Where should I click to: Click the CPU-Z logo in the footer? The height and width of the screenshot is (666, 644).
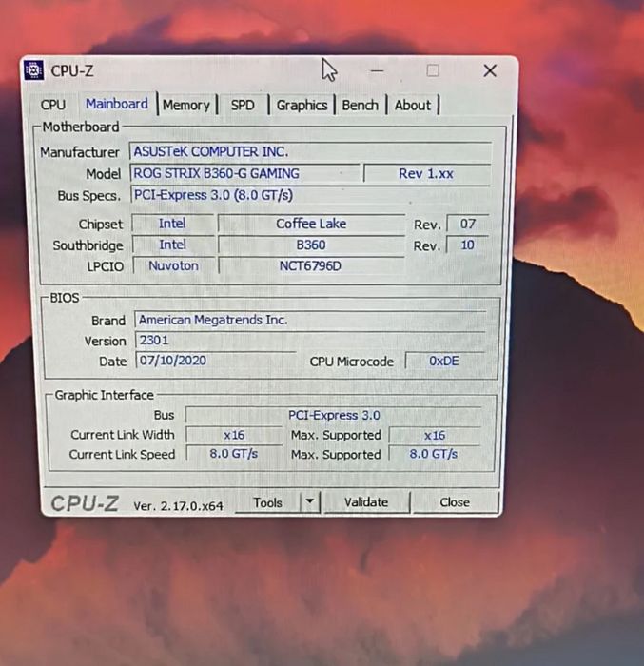coord(85,503)
